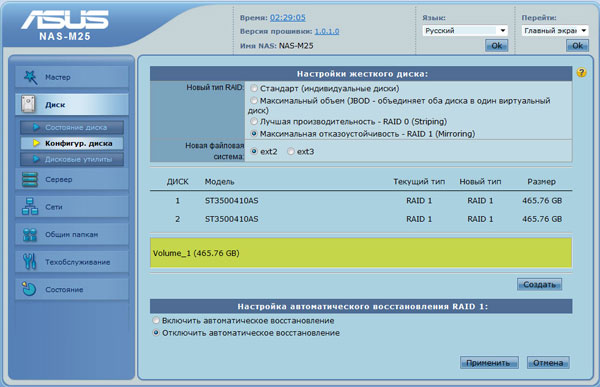This screenshot has width=600, height=387.
Task: Click the RAID 1 auto-recovery section header
Action: [361, 306]
